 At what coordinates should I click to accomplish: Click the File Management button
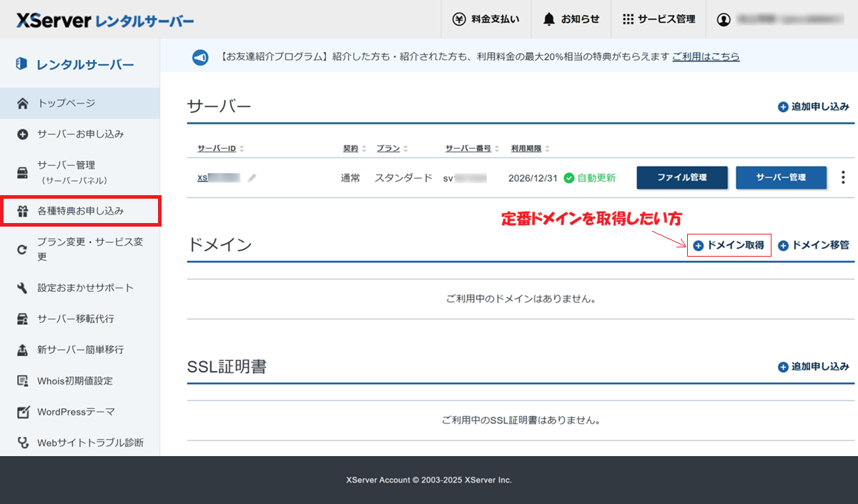(x=682, y=177)
